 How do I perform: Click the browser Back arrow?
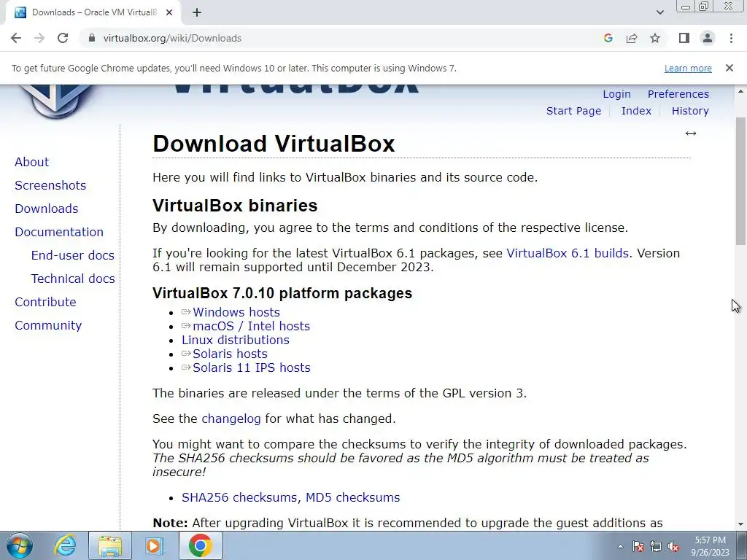coord(16,38)
